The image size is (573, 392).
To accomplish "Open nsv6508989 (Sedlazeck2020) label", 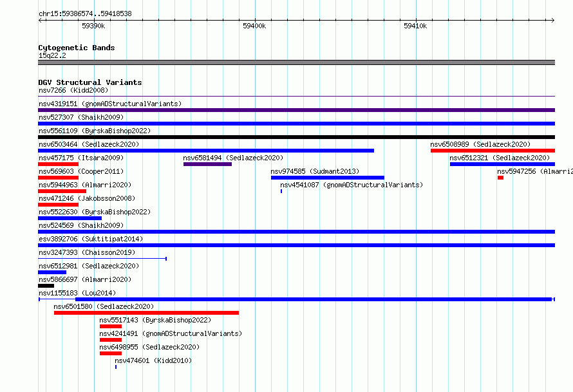I will click(480, 144).
